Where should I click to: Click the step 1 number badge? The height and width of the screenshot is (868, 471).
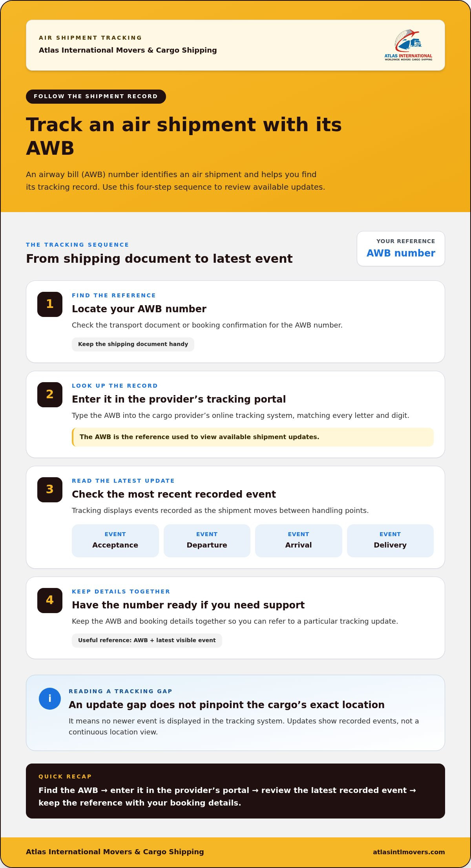click(50, 304)
